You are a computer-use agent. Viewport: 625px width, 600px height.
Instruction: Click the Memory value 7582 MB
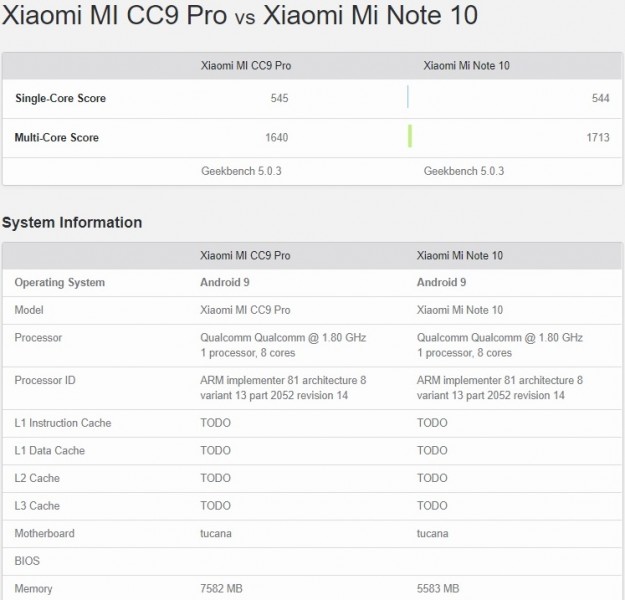point(221,588)
